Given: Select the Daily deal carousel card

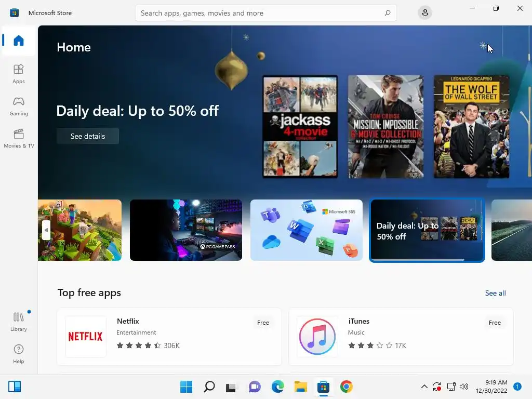Looking at the screenshot, I should click(427, 230).
